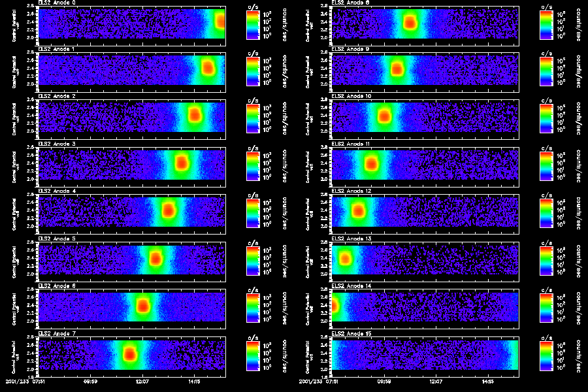This screenshot has height=392, width=588.
Task: Click the red hotspot in Anode 10 spectrogram
Action: point(384,116)
